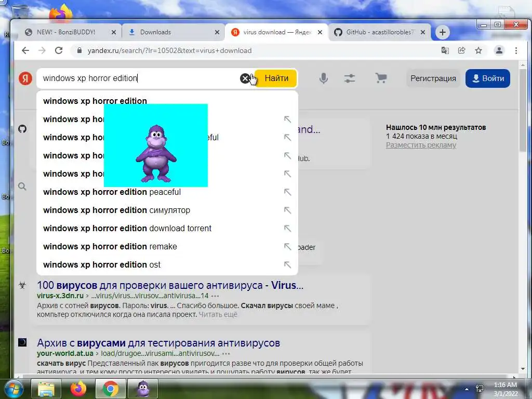Open Firefox from the taskbar
The width and height of the screenshot is (532, 399).
point(78,389)
